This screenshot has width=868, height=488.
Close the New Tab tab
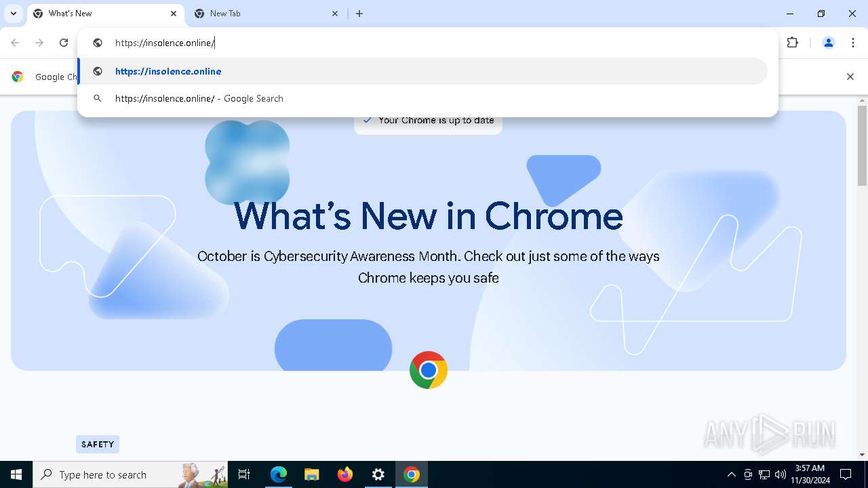(335, 14)
